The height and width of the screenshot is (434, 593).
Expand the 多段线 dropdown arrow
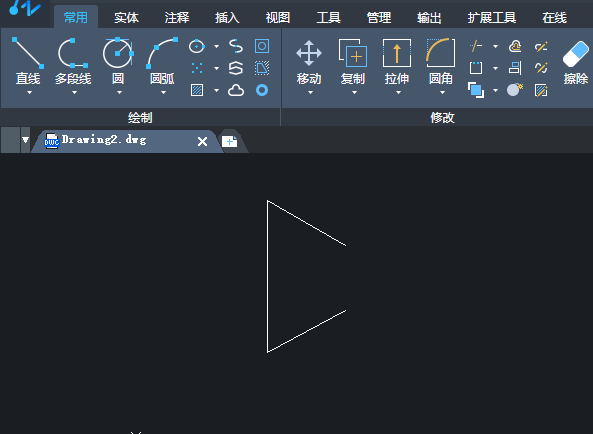point(75,93)
